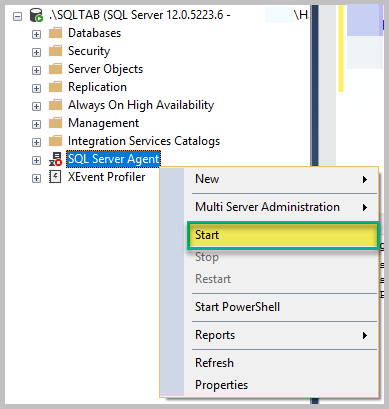The width and height of the screenshot is (389, 409).
Task: Expand the Management node
Action: coord(36,124)
